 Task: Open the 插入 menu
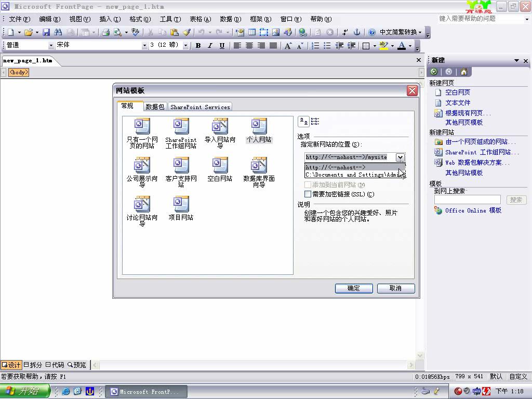pos(110,19)
